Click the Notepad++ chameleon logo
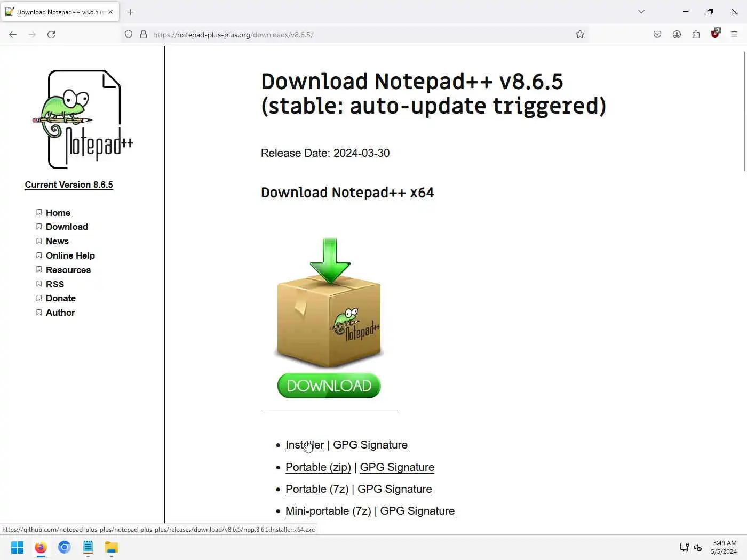The height and width of the screenshot is (560, 747). 83,119
